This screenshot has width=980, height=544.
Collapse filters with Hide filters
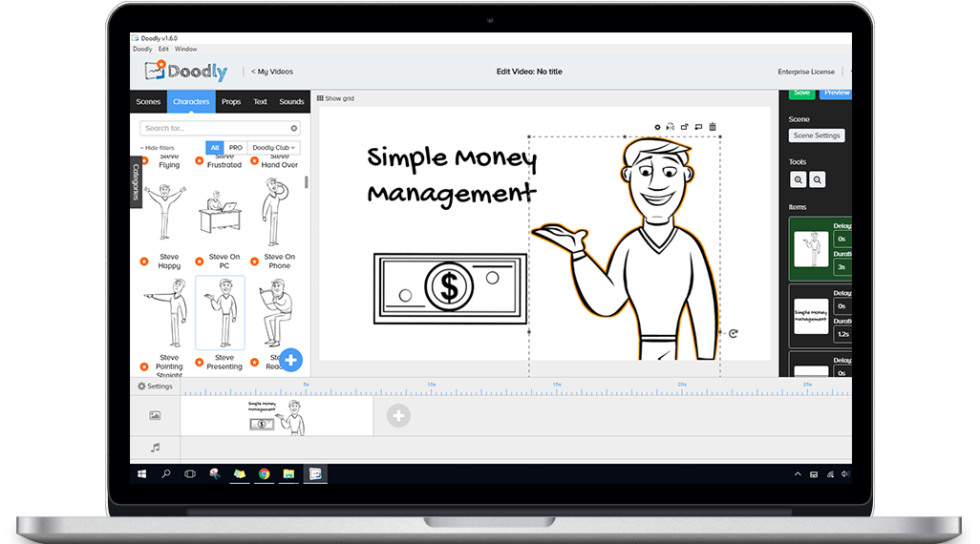(x=157, y=148)
